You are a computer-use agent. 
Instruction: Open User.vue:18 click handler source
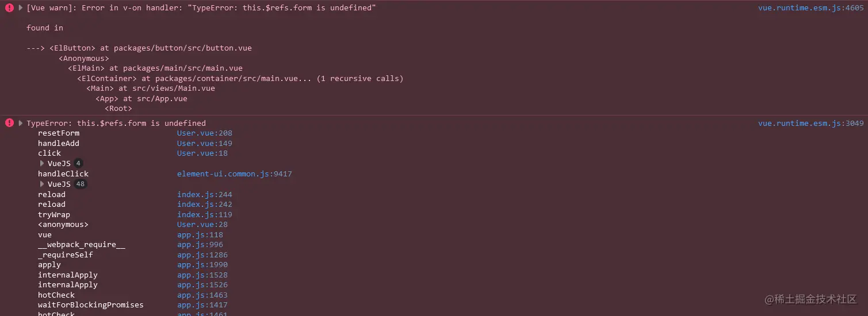pos(202,153)
